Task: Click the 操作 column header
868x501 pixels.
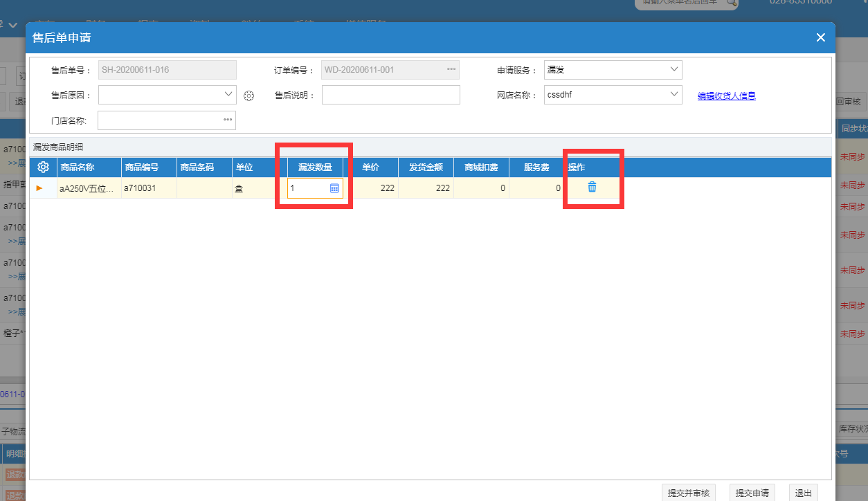Action: [x=593, y=167]
